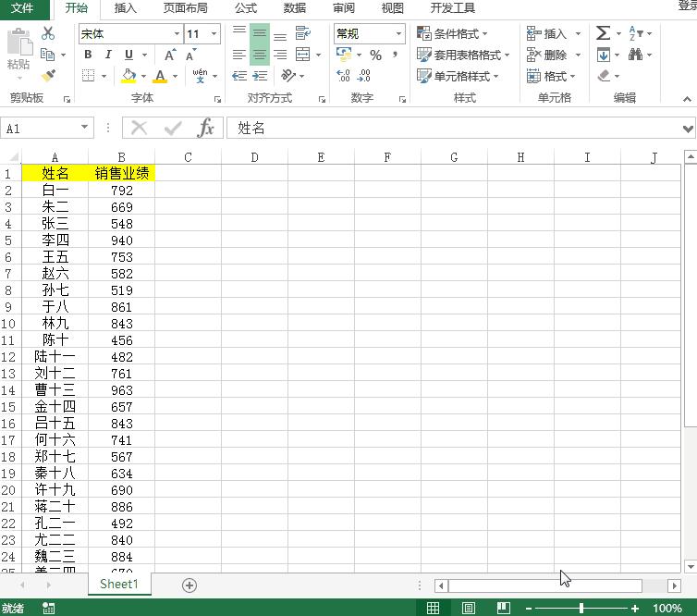697x616 pixels.
Task: Click 插入 insert cells button
Action: [546, 33]
